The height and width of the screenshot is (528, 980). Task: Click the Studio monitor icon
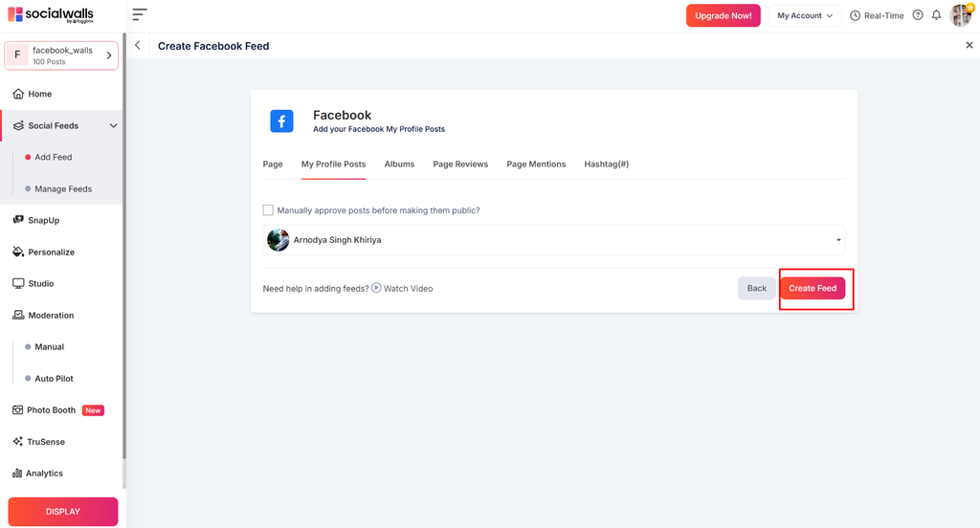point(18,284)
